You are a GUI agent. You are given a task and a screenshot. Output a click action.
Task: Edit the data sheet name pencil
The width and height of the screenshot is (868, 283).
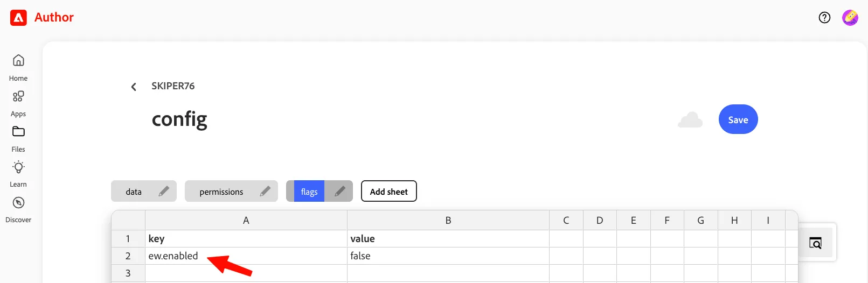click(x=164, y=191)
